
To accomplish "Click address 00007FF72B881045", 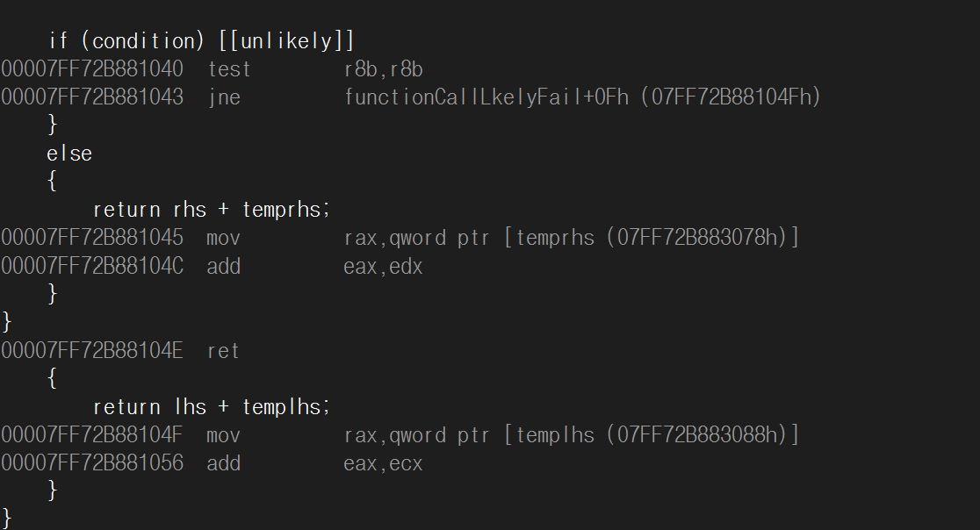I will click(x=92, y=238).
